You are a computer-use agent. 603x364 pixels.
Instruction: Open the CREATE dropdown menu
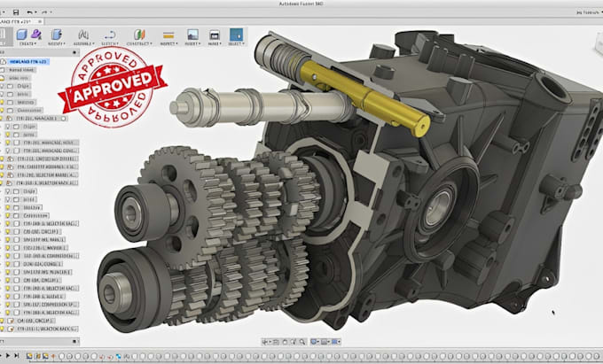(27, 43)
